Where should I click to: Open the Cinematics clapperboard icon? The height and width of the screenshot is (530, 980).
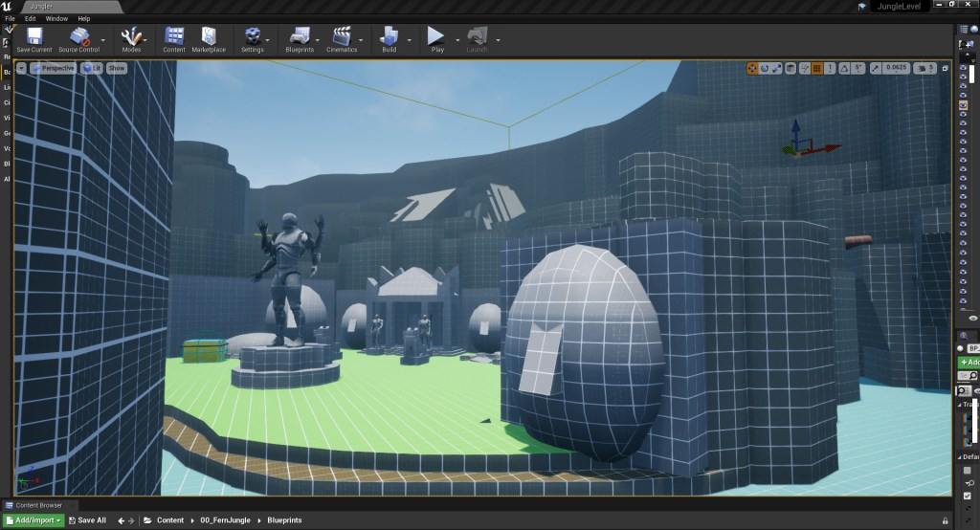[x=342, y=38]
